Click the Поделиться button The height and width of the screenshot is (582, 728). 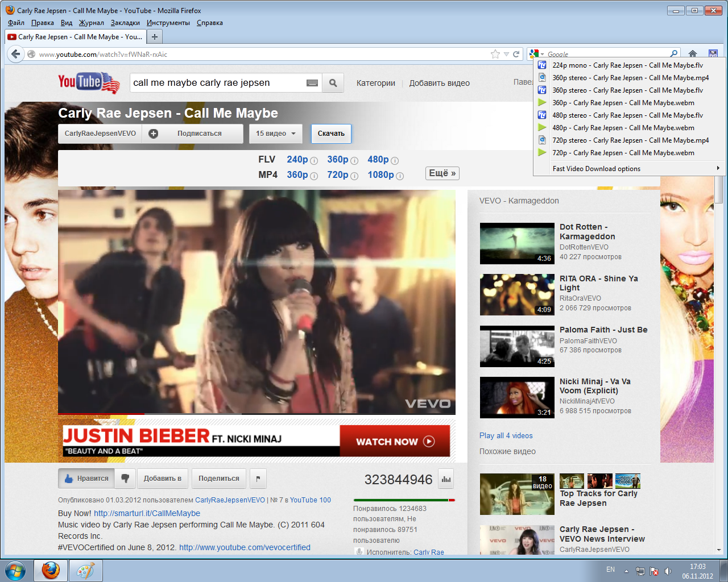(x=219, y=479)
